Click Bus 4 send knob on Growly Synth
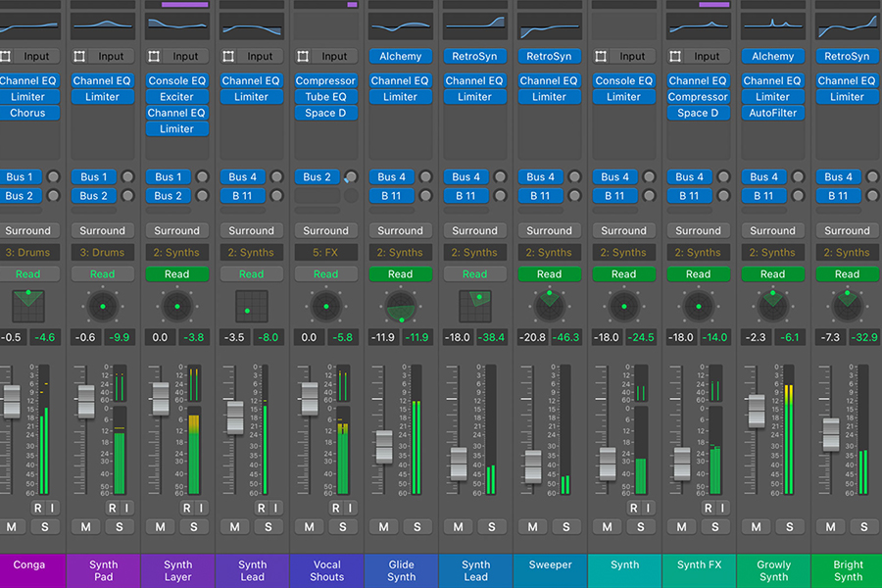The height and width of the screenshot is (588, 882). (x=798, y=176)
